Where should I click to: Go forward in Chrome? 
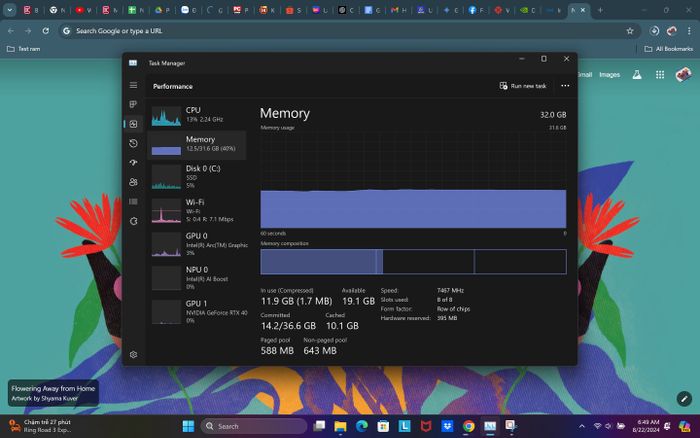click(x=28, y=31)
